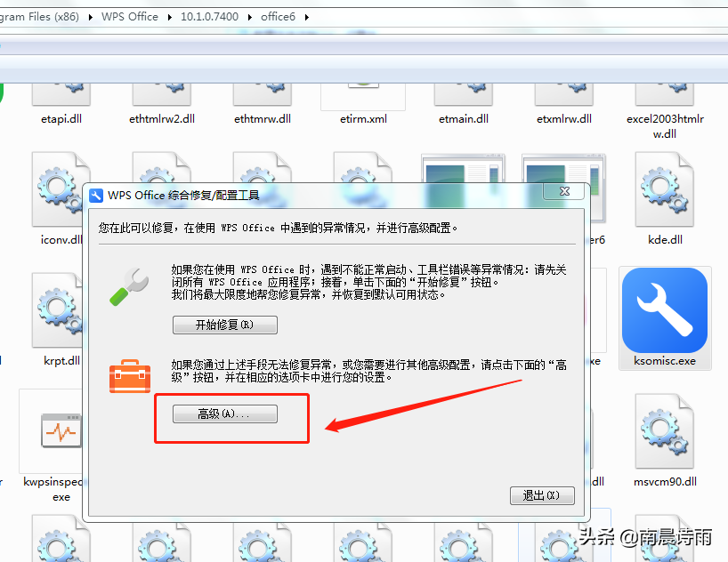Screen dimensions: 728x562
Task: Select the ksomisc.exe wrench icon
Action: click(665, 310)
